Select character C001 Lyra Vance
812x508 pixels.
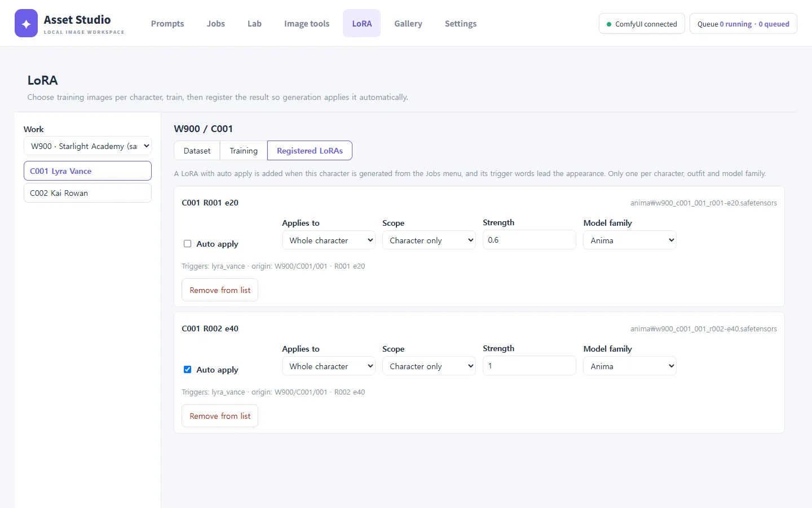click(87, 171)
